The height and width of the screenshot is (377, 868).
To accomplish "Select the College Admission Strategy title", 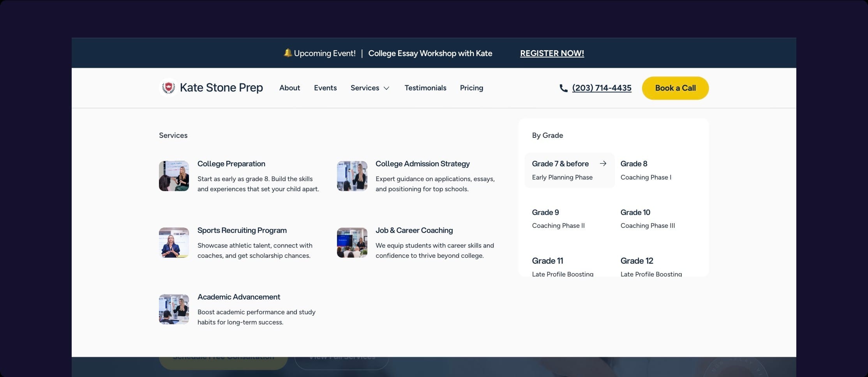I will 422,164.
